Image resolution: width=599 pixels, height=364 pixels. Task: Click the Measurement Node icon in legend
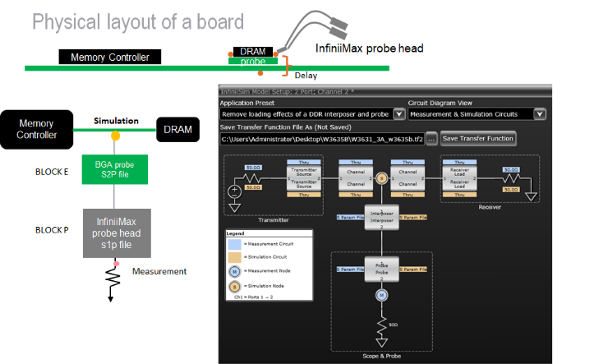coord(234,272)
